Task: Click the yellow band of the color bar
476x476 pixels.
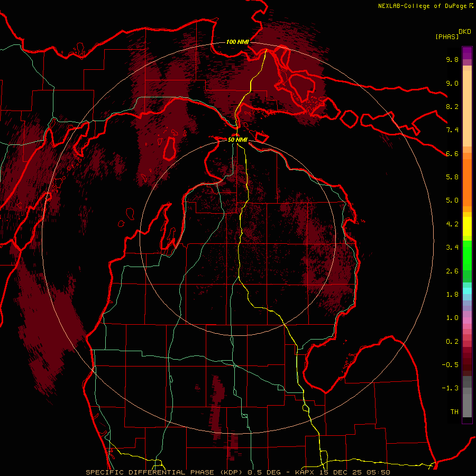Action: [467, 226]
